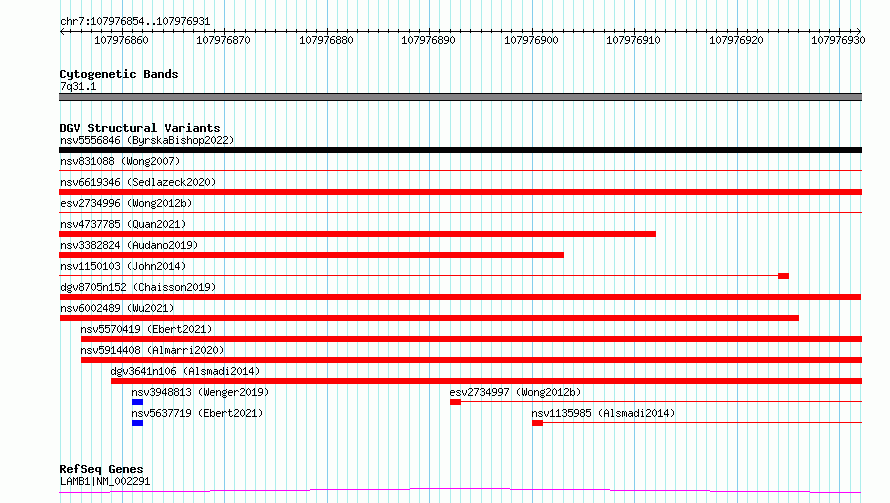The image size is (890, 503).
Task: Click ruler position 107976860
Action: (x=121, y=40)
